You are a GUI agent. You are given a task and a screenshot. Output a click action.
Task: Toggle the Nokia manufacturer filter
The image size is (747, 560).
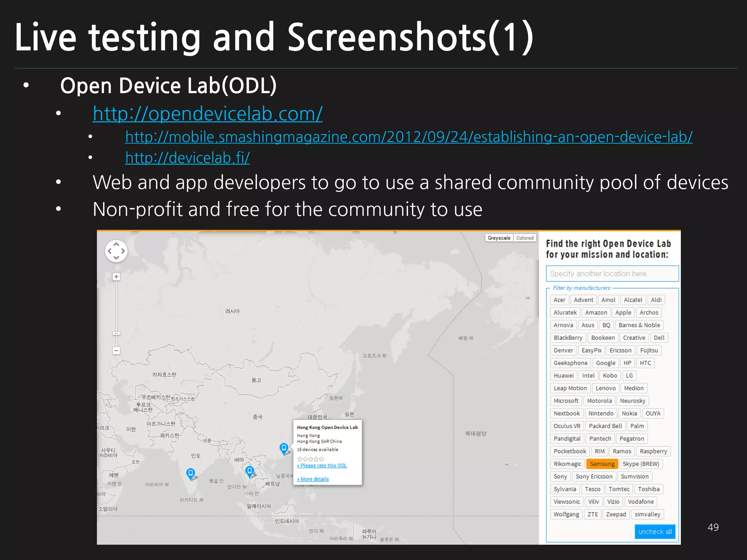click(629, 413)
